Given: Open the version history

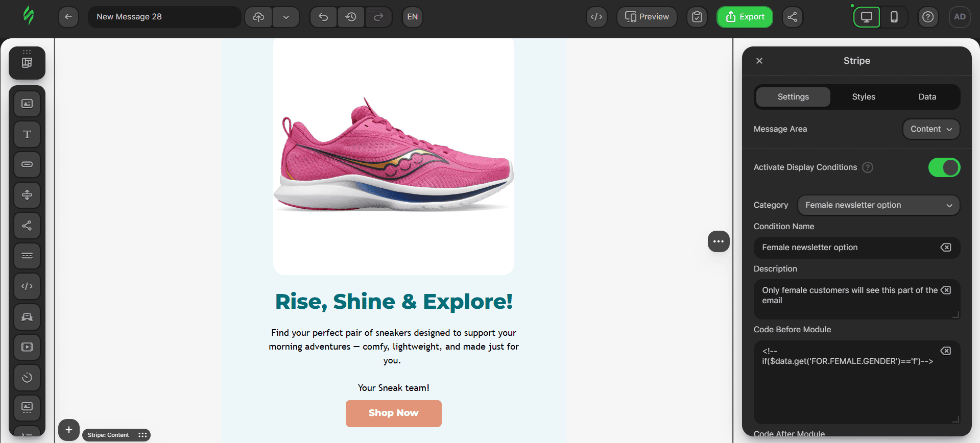Looking at the screenshot, I should pos(351,17).
